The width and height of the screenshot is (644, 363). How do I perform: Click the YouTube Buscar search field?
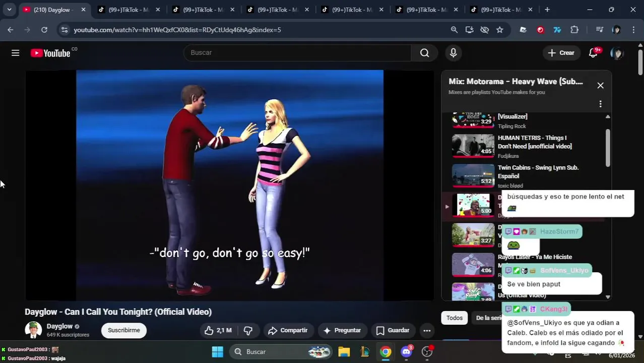[x=297, y=53]
